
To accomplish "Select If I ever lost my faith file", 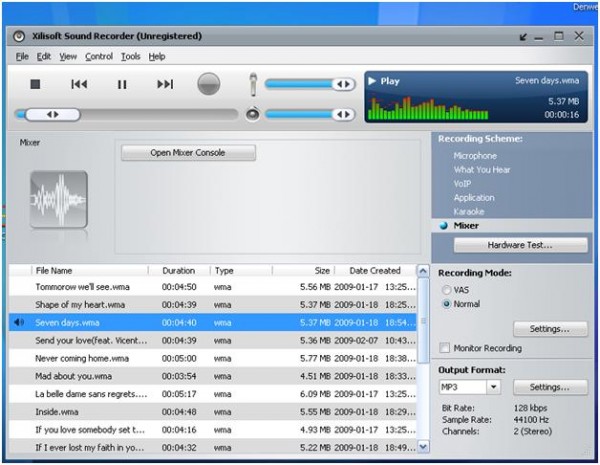I will [213, 447].
